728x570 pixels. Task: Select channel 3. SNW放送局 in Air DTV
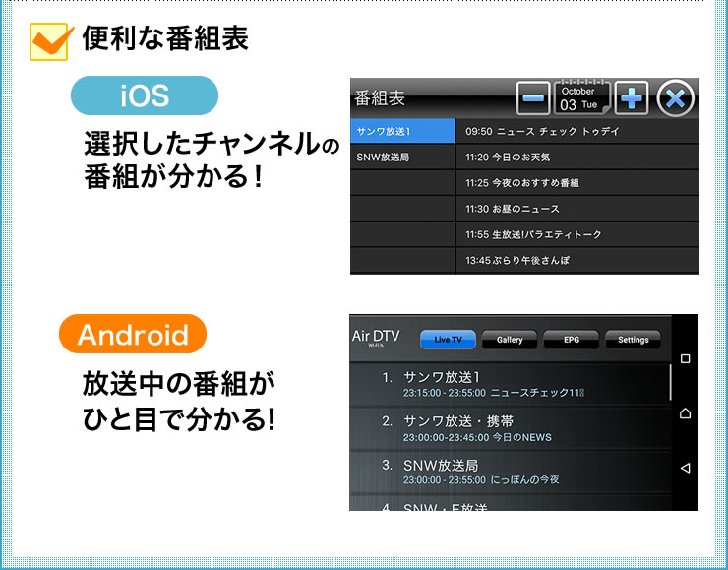(x=510, y=472)
